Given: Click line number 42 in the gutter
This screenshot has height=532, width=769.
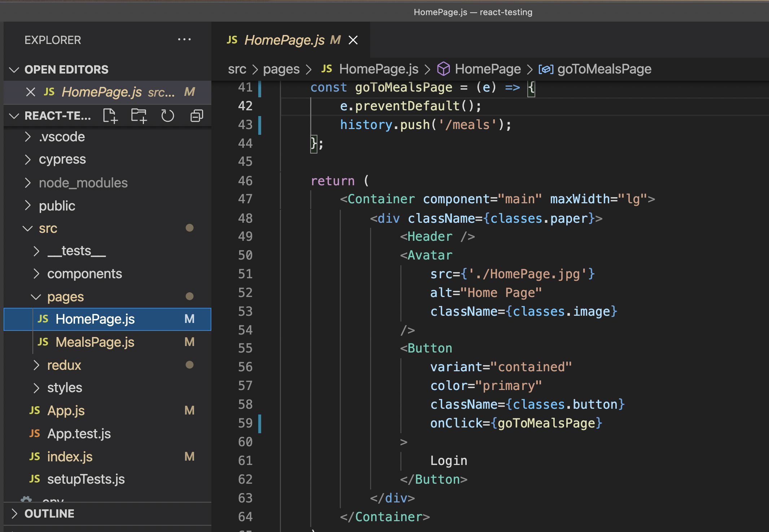Looking at the screenshot, I should [245, 106].
